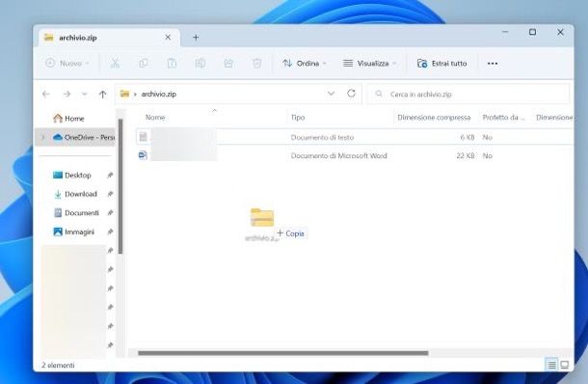Switch to large icons view in status bar
588x384 pixels.
tap(565, 365)
